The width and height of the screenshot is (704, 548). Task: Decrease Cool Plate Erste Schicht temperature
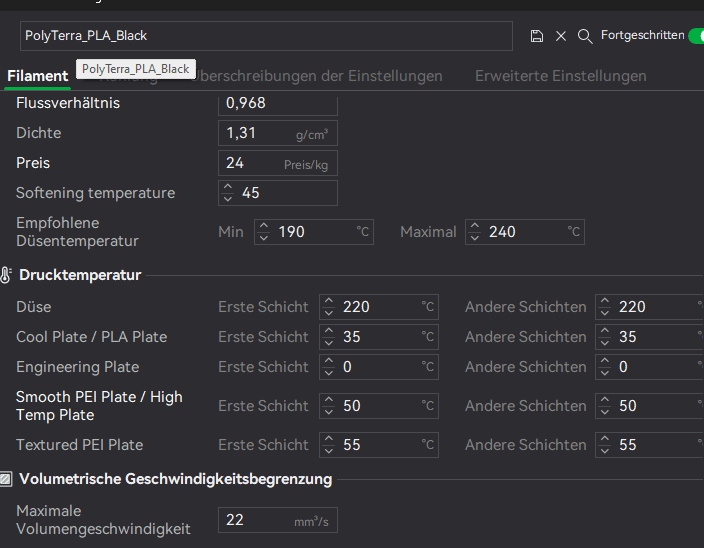(x=329, y=342)
